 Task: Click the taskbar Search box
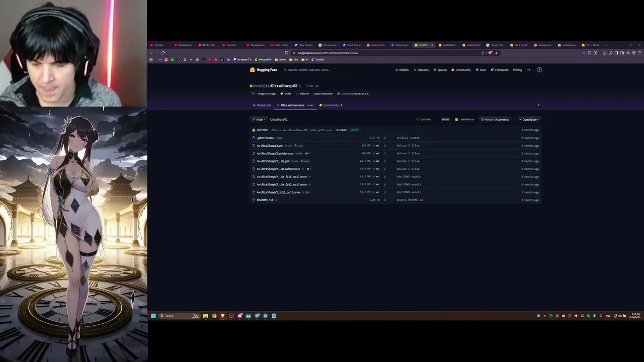179,316
